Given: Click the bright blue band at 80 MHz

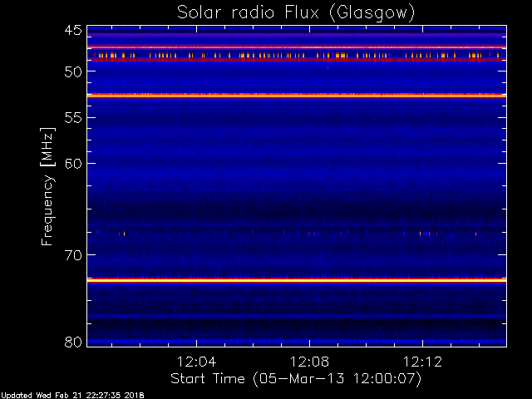Looking at the screenshot, I should 297,342.
